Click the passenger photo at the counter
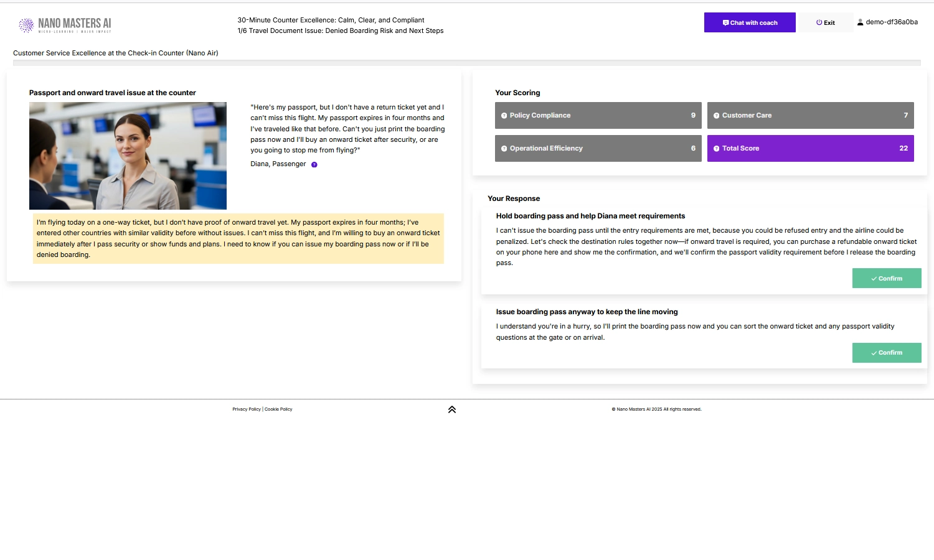The height and width of the screenshot is (560, 934). tap(128, 155)
